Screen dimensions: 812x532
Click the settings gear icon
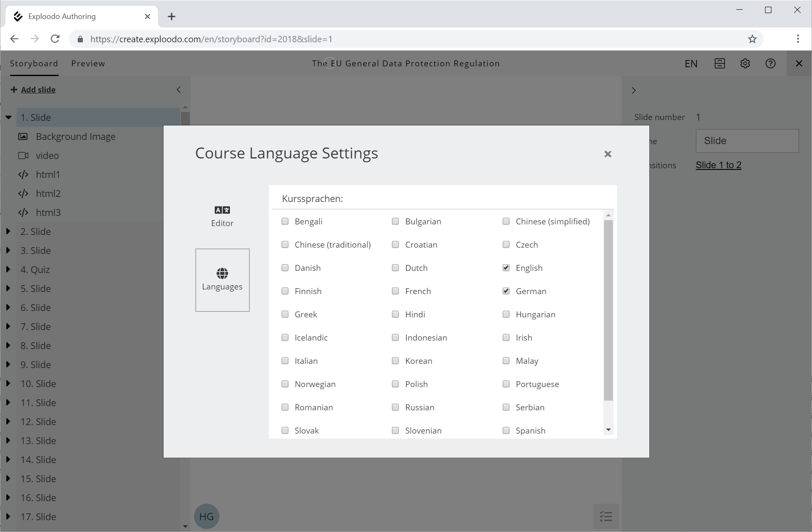tap(745, 63)
